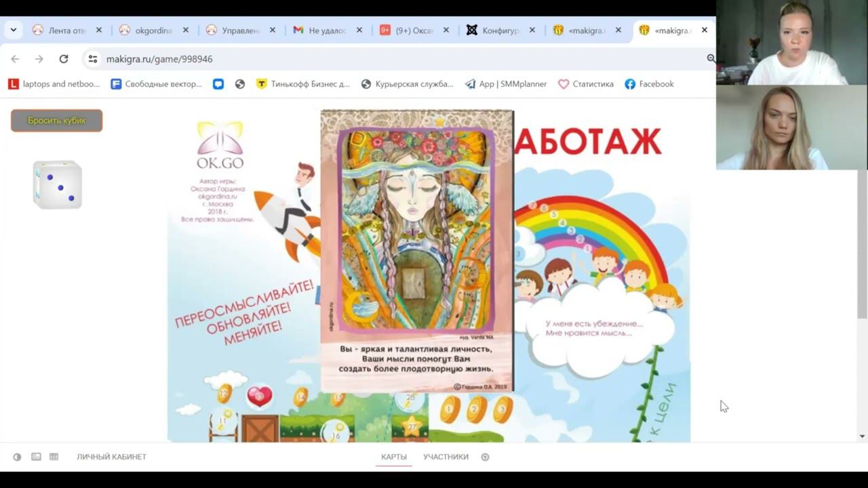Open site information icon in address bar

point(93,59)
